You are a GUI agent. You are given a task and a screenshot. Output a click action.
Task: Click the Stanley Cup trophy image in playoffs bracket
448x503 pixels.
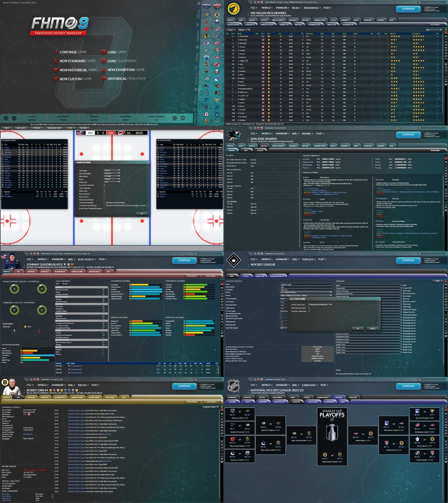pyautogui.click(x=332, y=432)
